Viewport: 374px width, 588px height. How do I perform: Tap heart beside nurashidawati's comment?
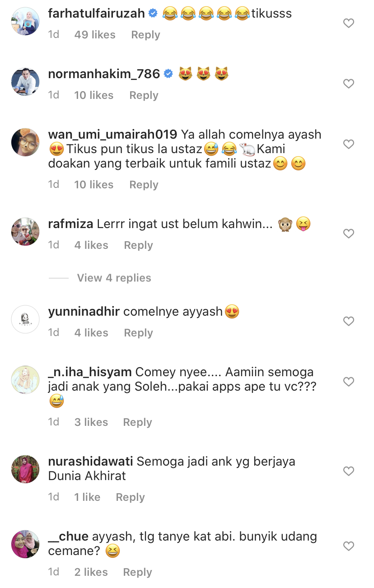[349, 471]
